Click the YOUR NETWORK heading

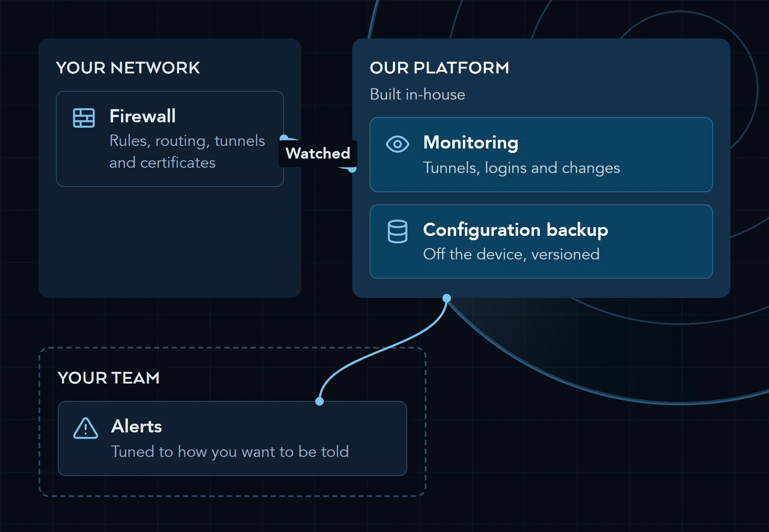click(x=128, y=68)
